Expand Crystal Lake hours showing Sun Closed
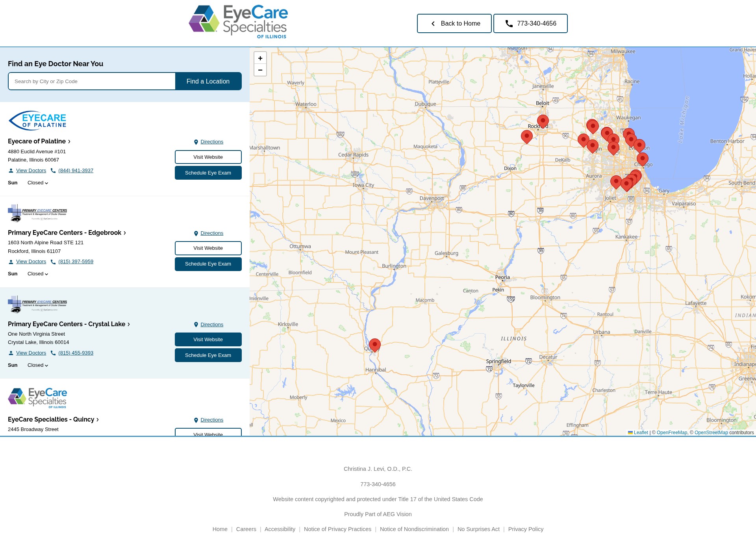Image resolution: width=756 pixels, height=550 pixels. tap(38, 365)
